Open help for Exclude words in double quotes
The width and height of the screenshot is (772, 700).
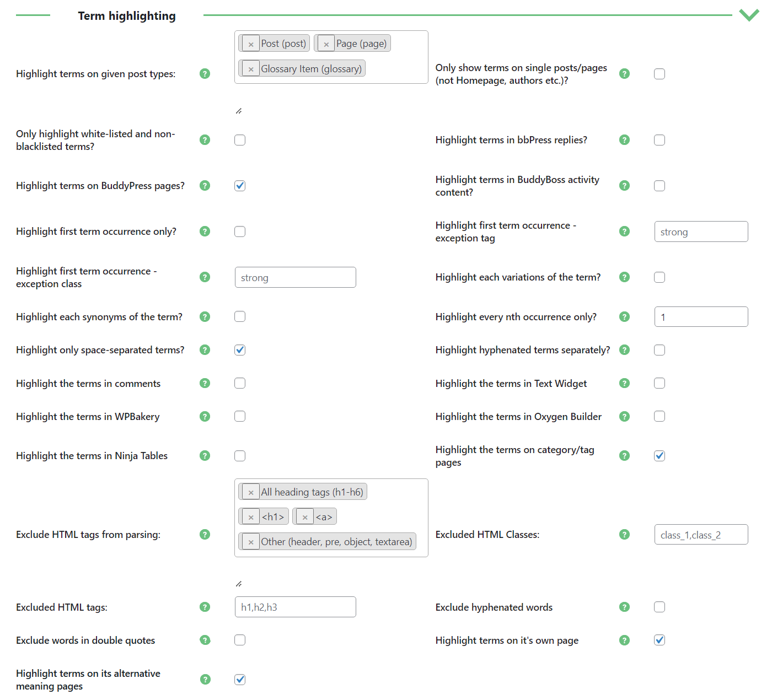pos(205,640)
